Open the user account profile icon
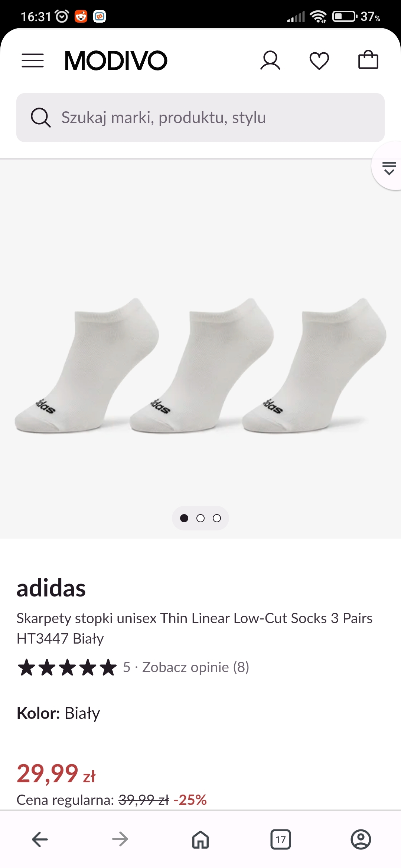The width and height of the screenshot is (401, 868). click(270, 60)
